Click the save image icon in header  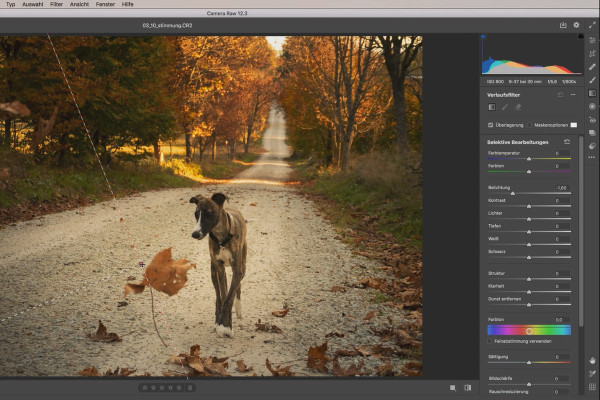point(563,25)
